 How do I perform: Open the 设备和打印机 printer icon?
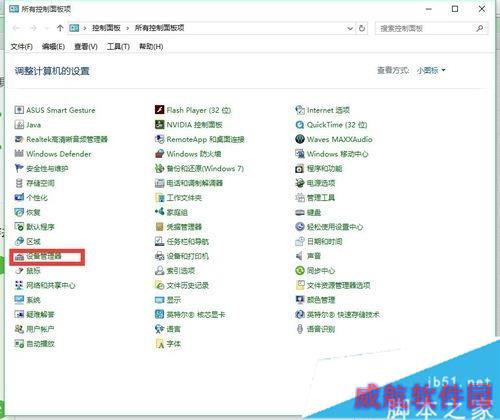tap(160, 256)
